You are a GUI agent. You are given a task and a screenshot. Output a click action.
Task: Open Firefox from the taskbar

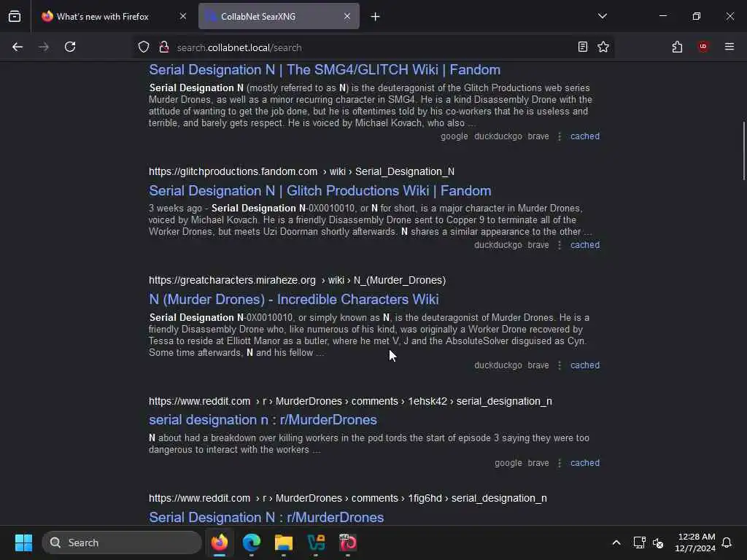click(219, 542)
